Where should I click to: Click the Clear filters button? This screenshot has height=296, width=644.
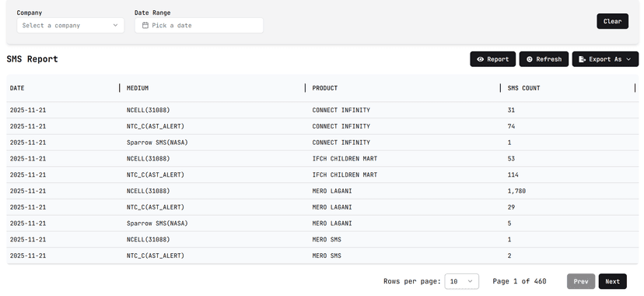point(612,21)
